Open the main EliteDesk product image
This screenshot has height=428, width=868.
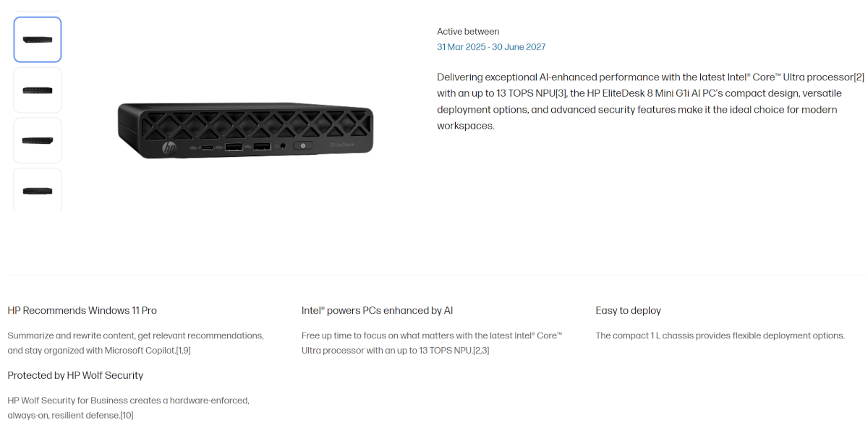(x=246, y=129)
